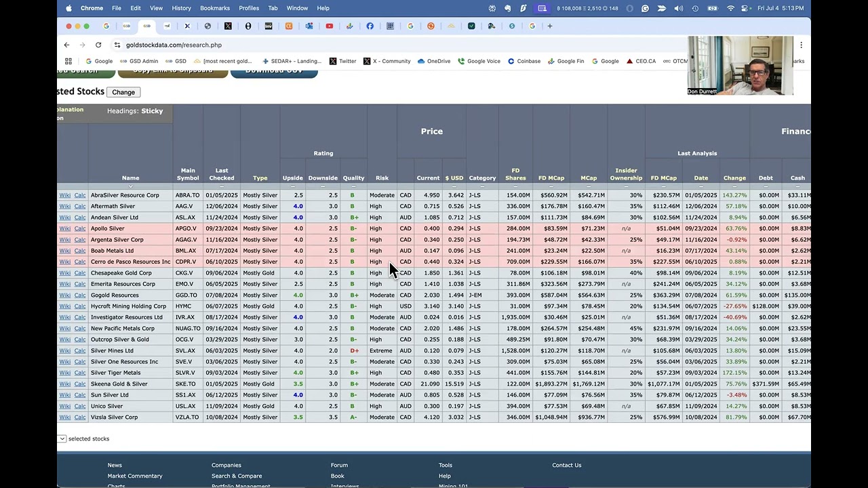Viewport: 868px width, 488px height.
Task: Click the sort marker under Upside
Action: click(292, 186)
